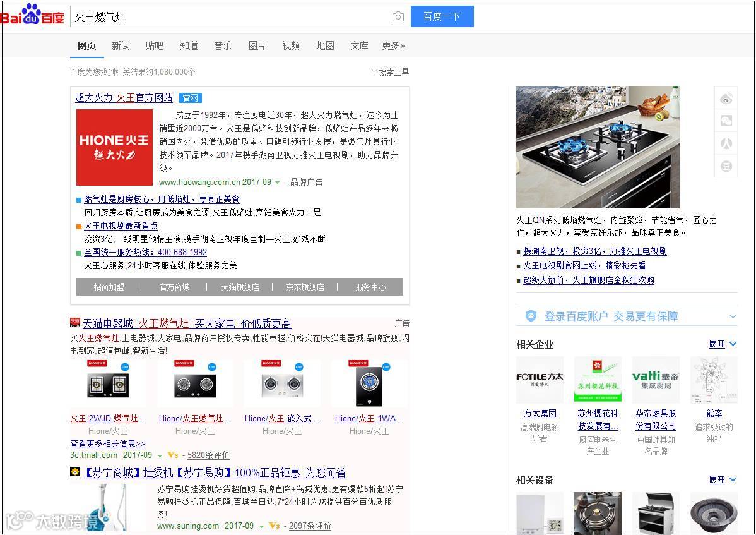Expand dropdown arrow next to www.suning.com
The width and height of the screenshot is (756, 535).
click(x=261, y=526)
